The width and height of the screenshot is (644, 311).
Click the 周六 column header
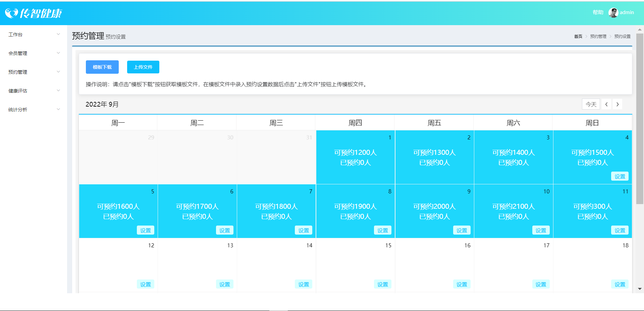click(x=513, y=123)
